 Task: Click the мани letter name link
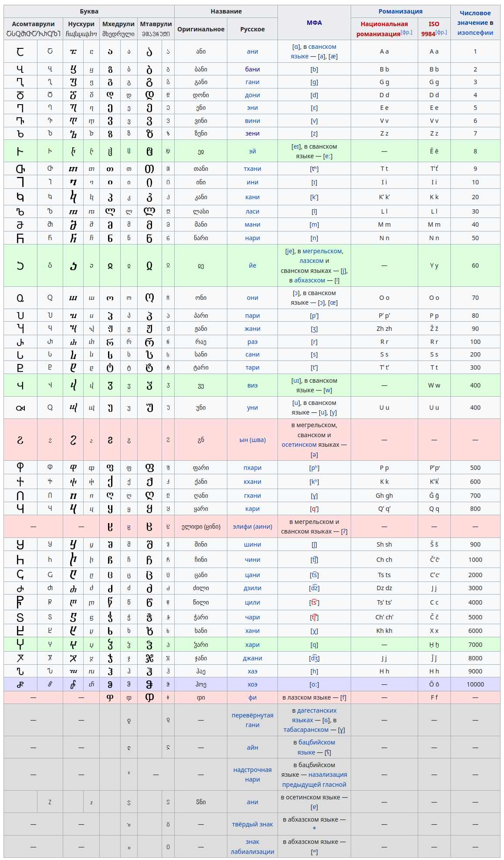tap(253, 224)
